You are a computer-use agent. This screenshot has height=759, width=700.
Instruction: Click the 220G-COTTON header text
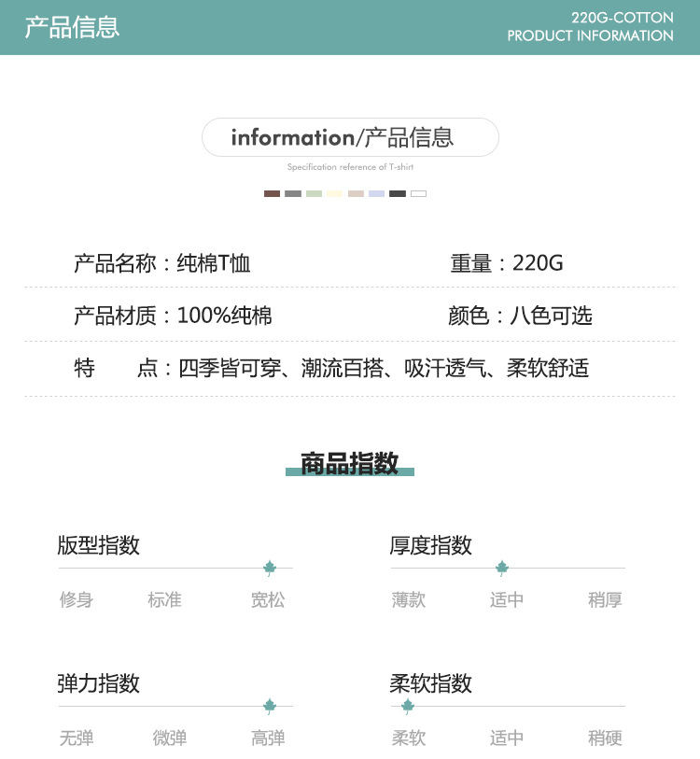(622, 18)
